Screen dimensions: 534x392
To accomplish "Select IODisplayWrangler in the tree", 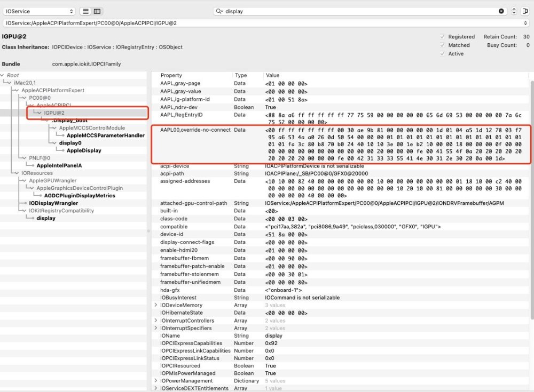I will [53, 203].
